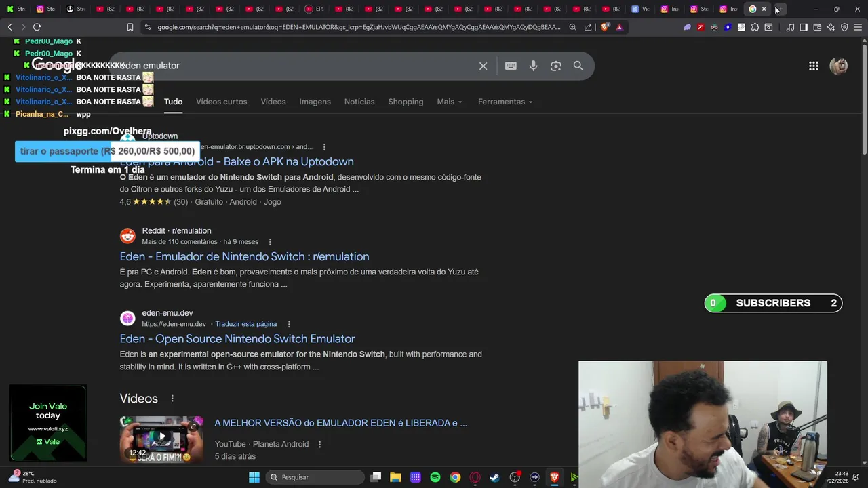
Task: Open the browser hamburger main menu
Action: click(x=859, y=27)
